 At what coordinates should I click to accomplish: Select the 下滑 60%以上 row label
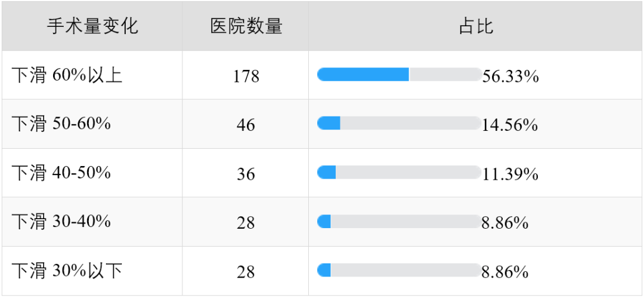[x=67, y=76]
